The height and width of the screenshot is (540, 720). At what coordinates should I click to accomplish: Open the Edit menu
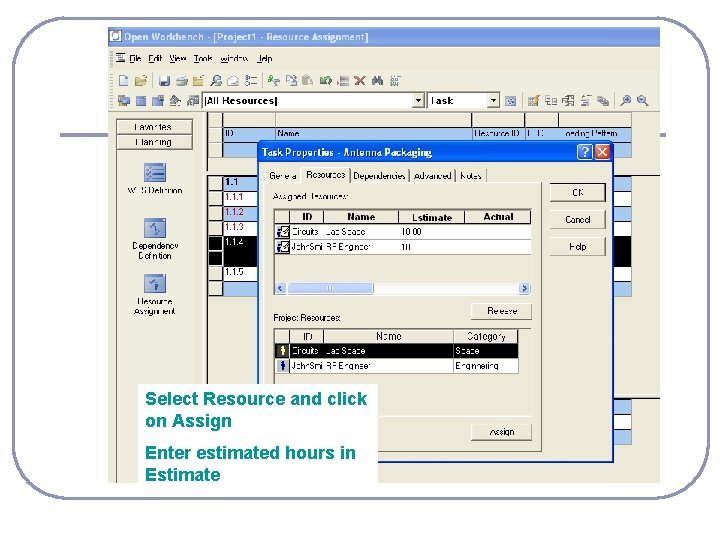click(155, 59)
